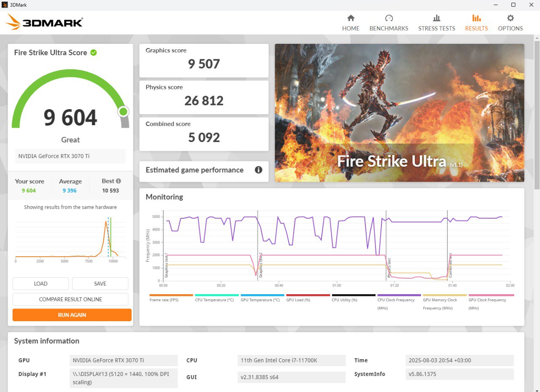Click the Physics test marker in chart
This screenshot has width=540, height=392.
click(389, 268)
